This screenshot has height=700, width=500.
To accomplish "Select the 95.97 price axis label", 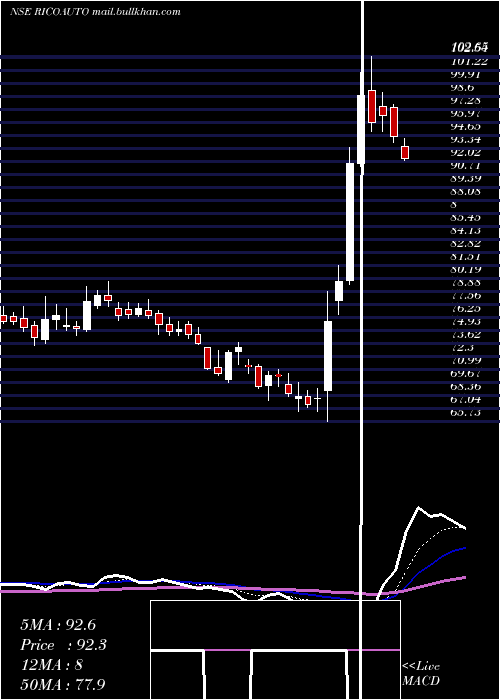I will (x=467, y=113).
